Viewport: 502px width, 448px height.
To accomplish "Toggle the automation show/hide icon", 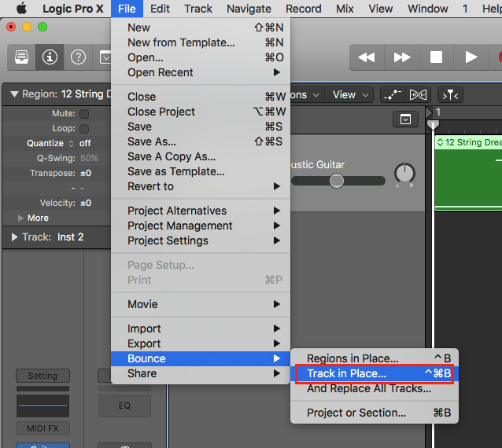I will pyautogui.click(x=393, y=94).
